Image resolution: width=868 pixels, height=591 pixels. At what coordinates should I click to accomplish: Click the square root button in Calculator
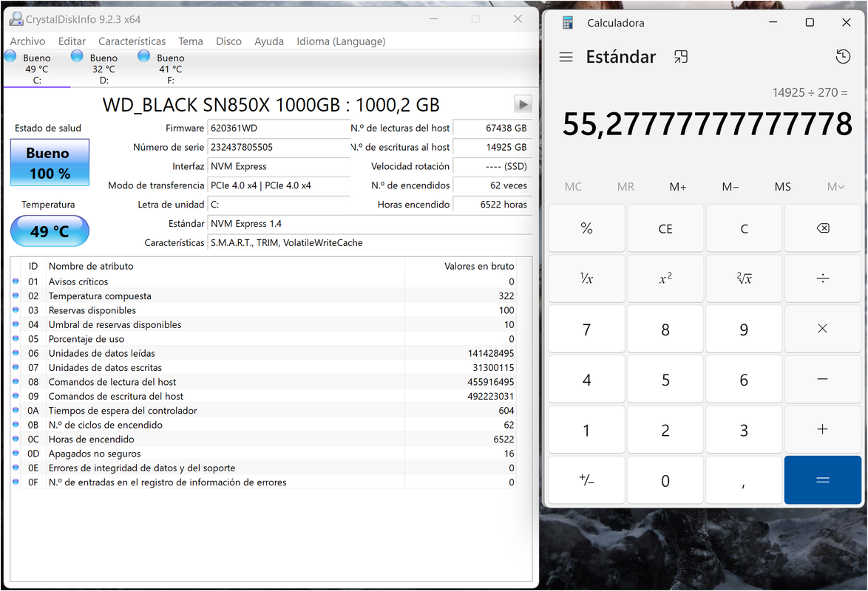click(744, 279)
